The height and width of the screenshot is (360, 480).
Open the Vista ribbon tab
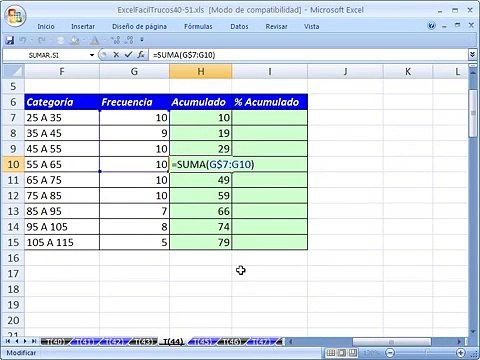tap(311, 26)
